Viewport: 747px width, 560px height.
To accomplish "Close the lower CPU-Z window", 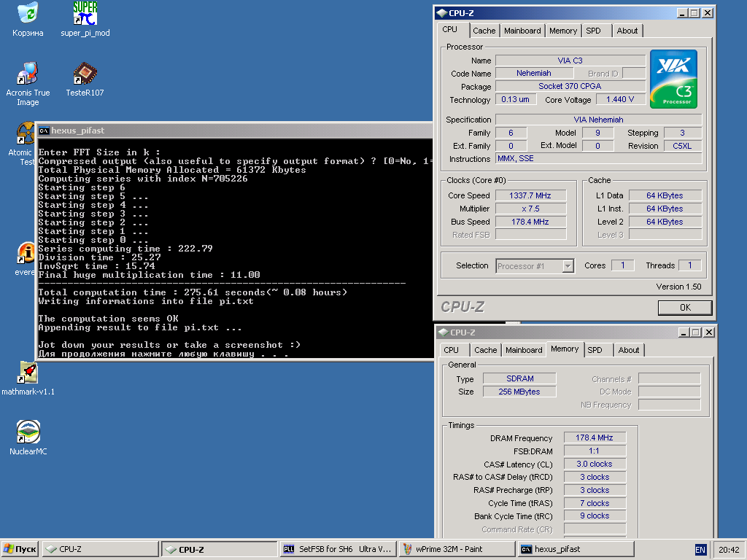I will pos(709,332).
